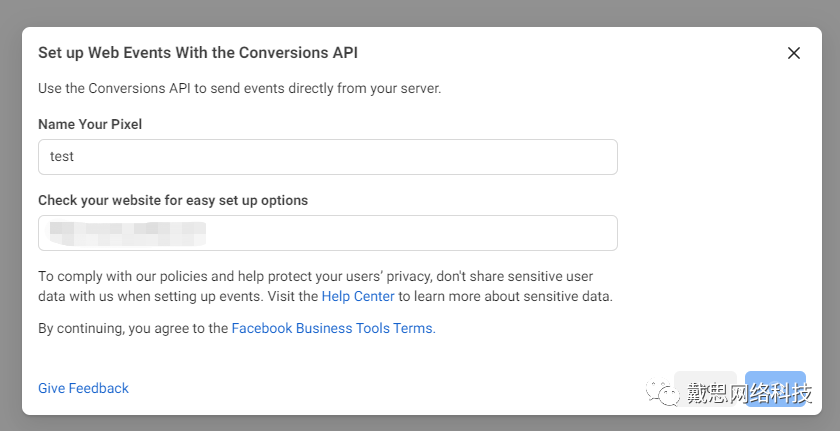
Task: Select the blurred URL text in website field
Action: click(x=127, y=233)
